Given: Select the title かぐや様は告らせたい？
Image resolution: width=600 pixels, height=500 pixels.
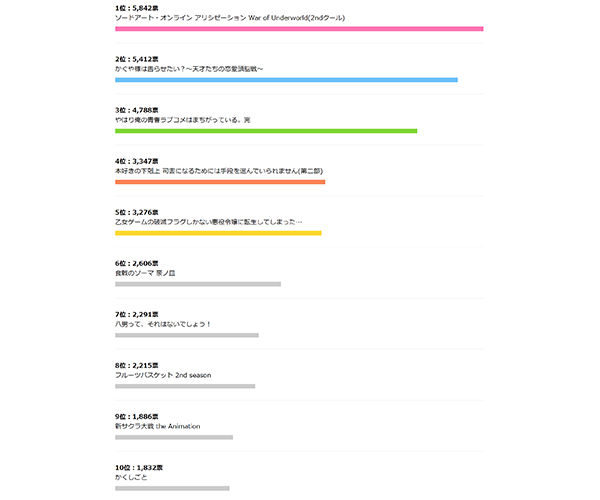Looking at the screenshot, I should coord(189,68).
